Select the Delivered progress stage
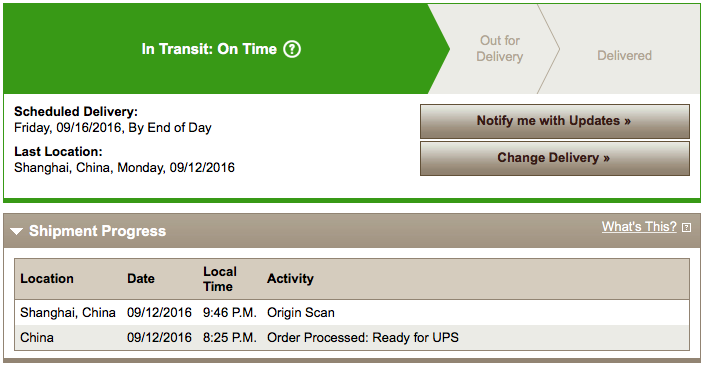This screenshot has height=366, width=705. tap(624, 55)
